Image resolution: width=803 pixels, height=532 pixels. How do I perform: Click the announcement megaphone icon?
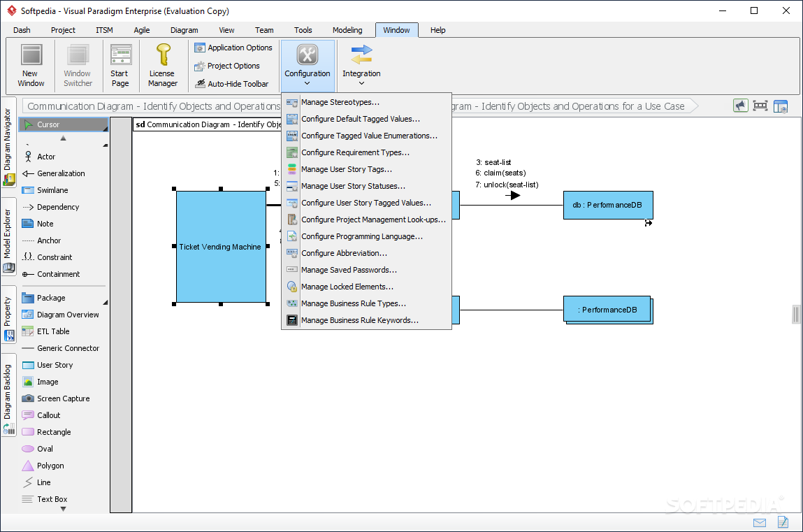point(741,106)
